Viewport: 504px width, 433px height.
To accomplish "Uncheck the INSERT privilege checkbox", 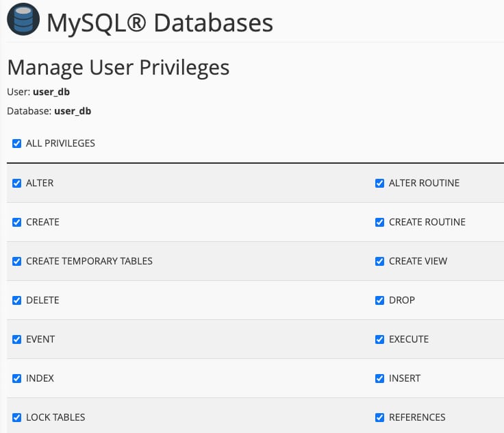I will [380, 379].
